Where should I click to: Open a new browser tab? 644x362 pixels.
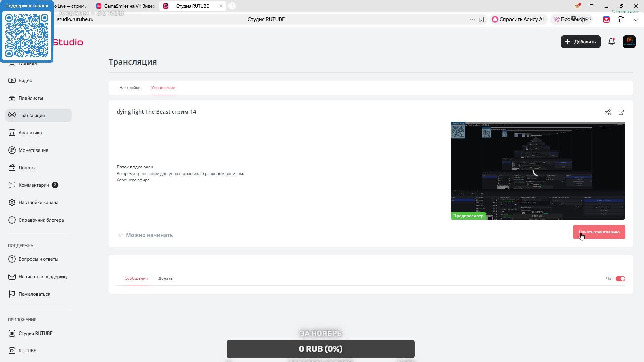(x=232, y=6)
